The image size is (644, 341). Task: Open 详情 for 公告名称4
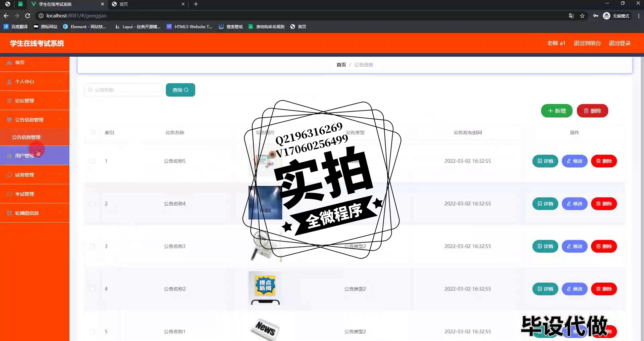pos(545,204)
